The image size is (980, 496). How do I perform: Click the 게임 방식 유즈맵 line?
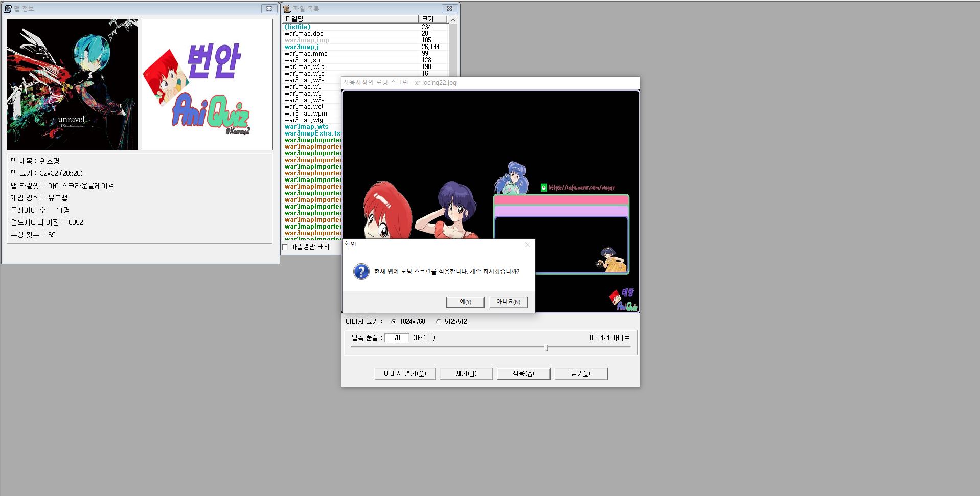tap(39, 198)
